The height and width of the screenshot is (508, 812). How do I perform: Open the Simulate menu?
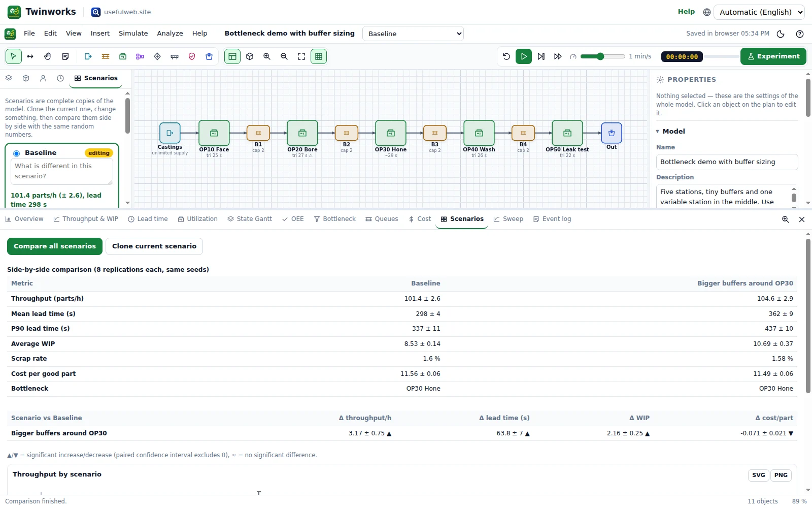[133, 34]
